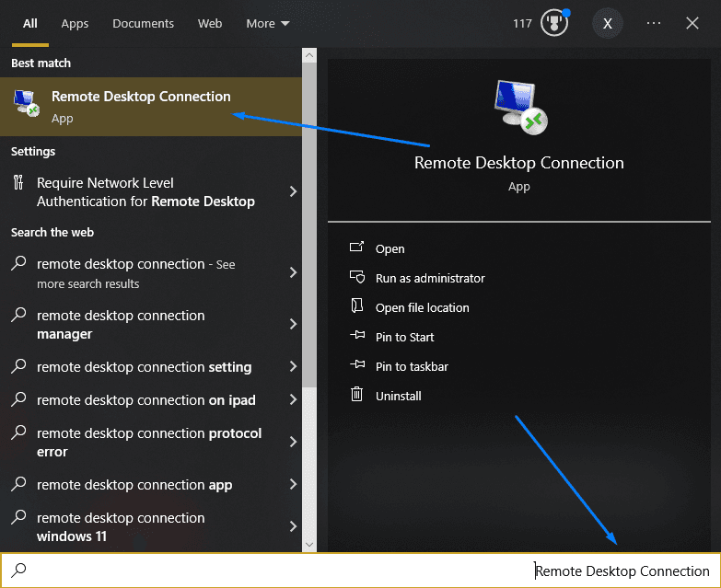Expand 'See more search results' chevron
Viewport: 721px width, 588px height.
coord(293,272)
